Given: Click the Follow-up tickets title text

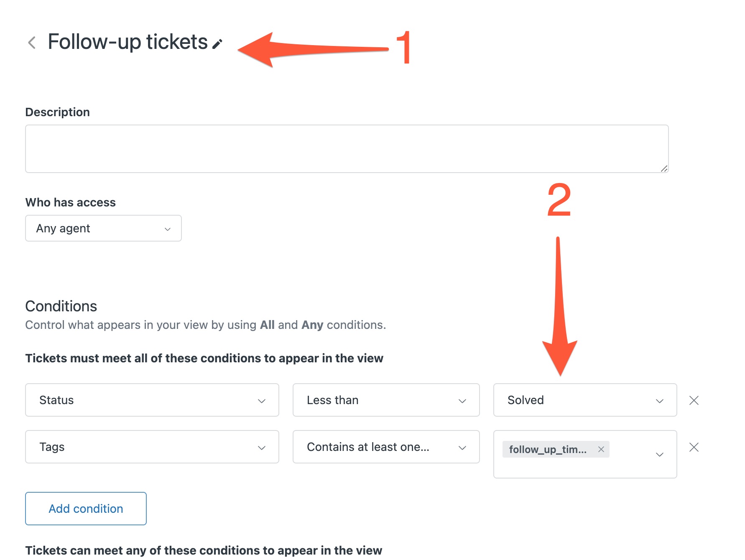Looking at the screenshot, I should 128,42.
